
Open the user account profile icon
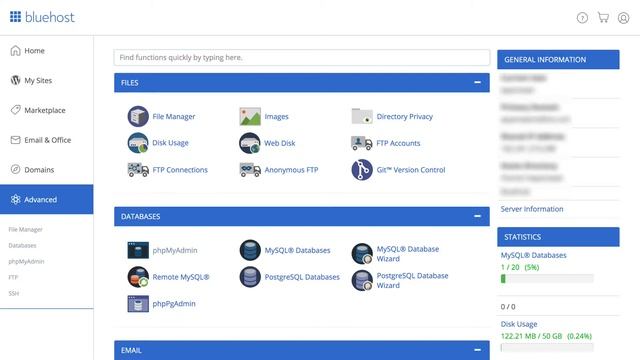(x=623, y=18)
